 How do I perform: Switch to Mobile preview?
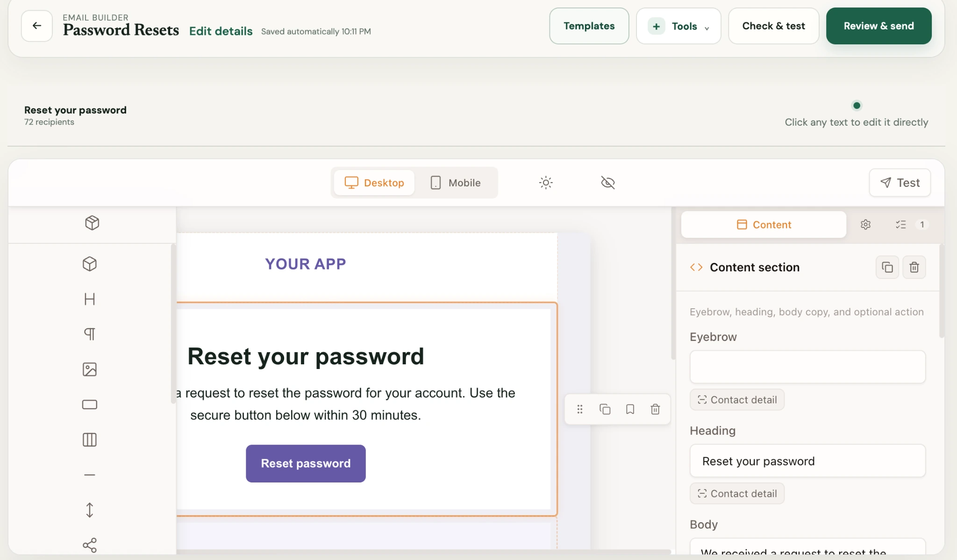click(456, 183)
